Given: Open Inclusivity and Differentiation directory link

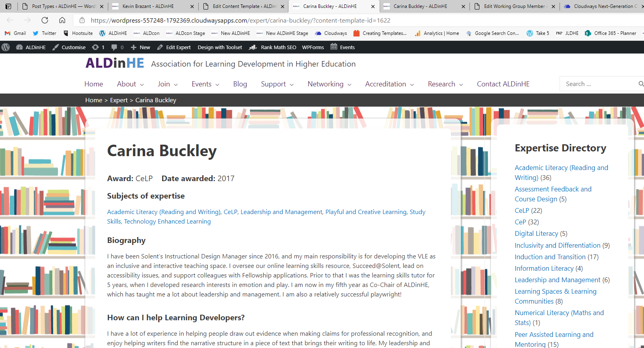Looking at the screenshot, I should point(558,246).
